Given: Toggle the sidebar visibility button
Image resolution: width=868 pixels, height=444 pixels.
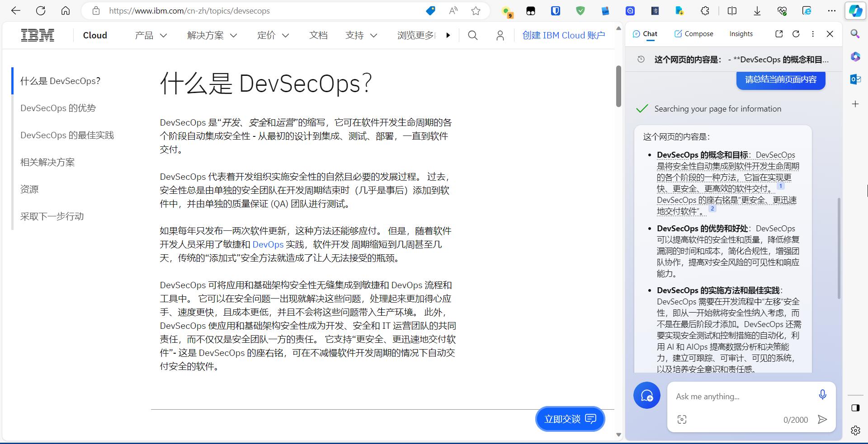Looking at the screenshot, I should coord(855,408).
